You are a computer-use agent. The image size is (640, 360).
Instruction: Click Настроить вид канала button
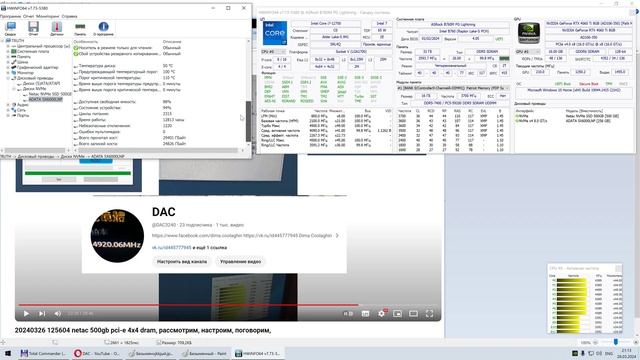[182, 262]
